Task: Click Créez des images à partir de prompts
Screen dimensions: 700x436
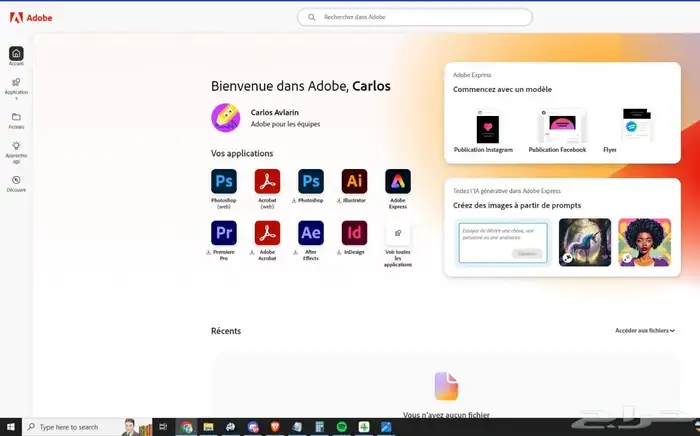Action: (517, 205)
